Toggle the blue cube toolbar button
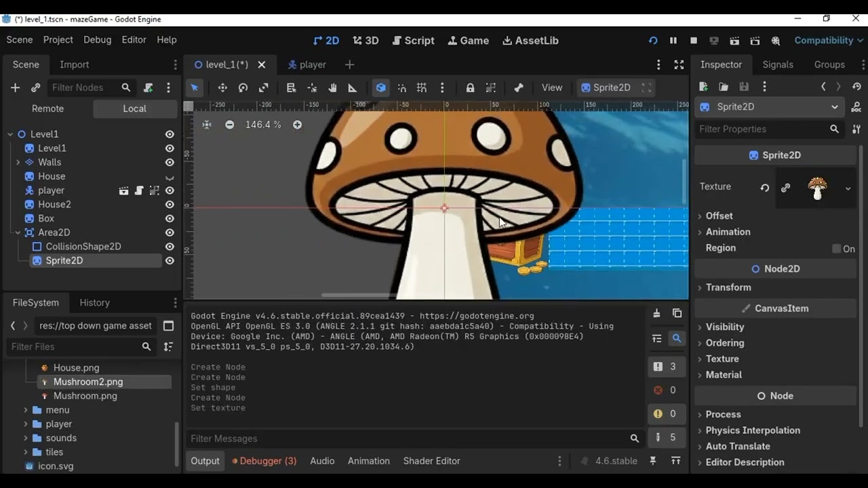The width and height of the screenshot is (868, 488). (381, 87)
